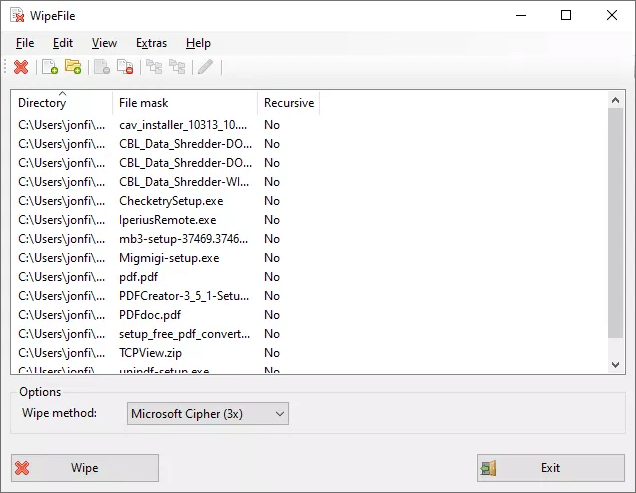Screen dimensions: 636x493
Task: Click the red X wipe toolbar icon
Action: 21,67
